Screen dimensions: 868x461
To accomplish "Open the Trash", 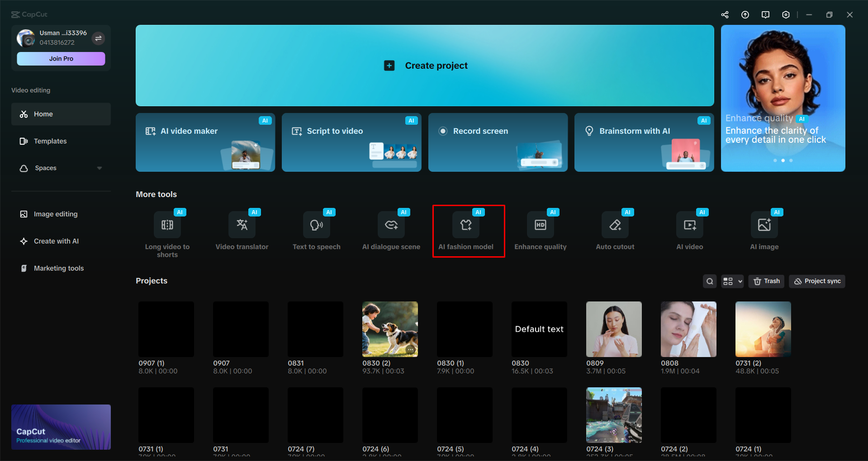I will 767,281.
